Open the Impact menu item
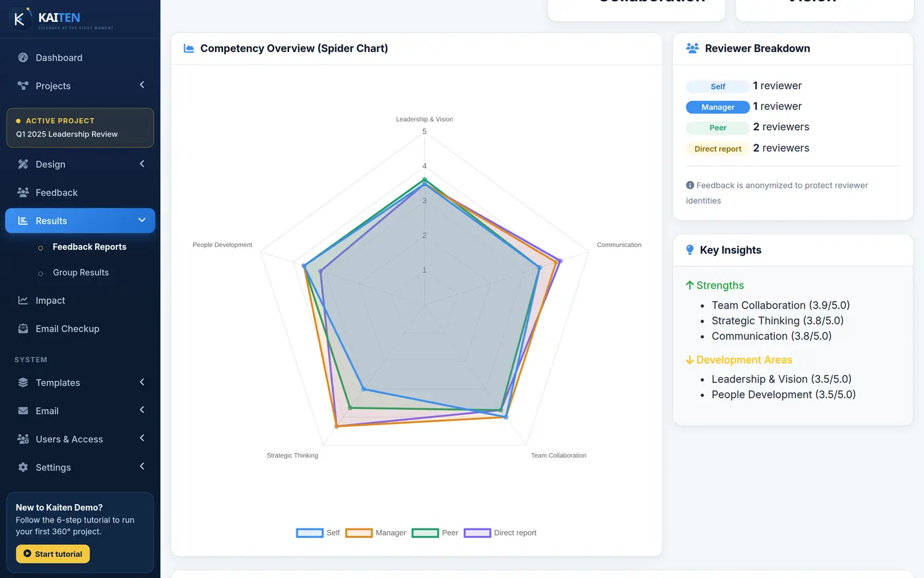The width and height of the screenshot is (924, 578). [x=81, y=301]
